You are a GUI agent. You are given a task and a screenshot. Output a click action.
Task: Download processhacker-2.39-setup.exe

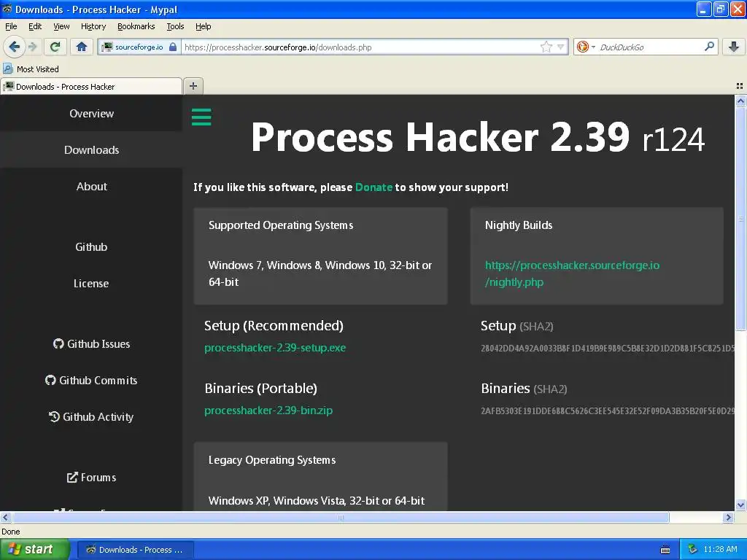click(x=275, y=348)
